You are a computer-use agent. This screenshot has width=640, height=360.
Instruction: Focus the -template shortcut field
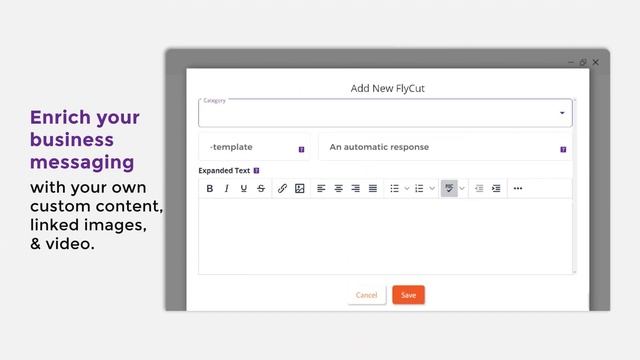254,147
